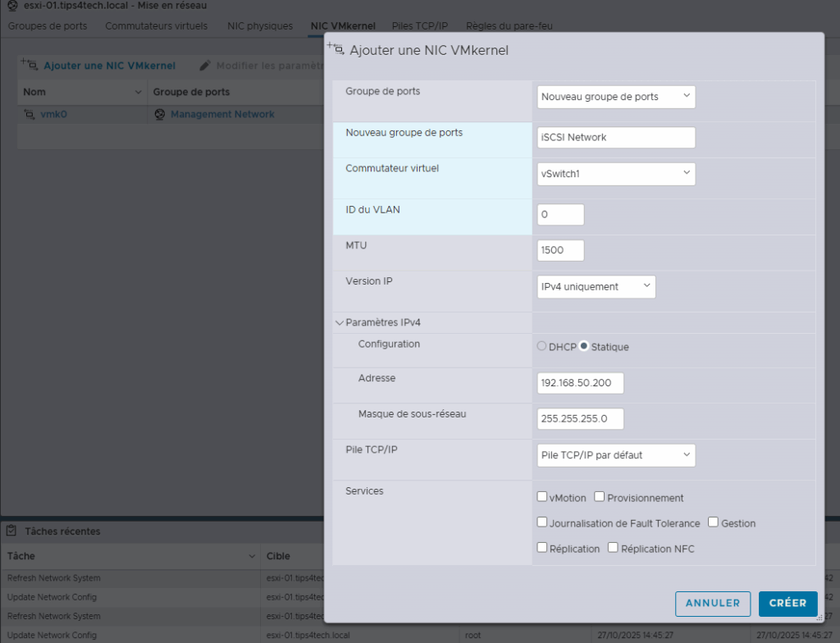This screenshot has width=840, height=643.
Task: Tick the Gestion service checkbox
Action: [713, 522]
